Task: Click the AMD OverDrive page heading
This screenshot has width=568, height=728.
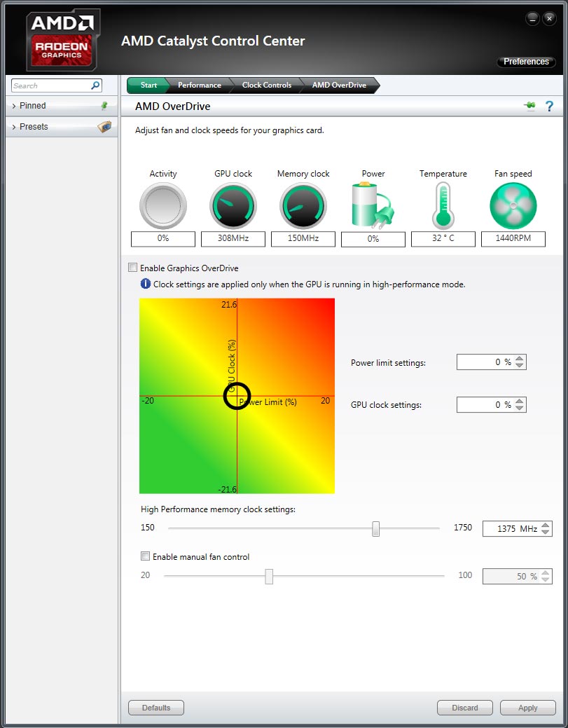Action: tap(172, 107)
